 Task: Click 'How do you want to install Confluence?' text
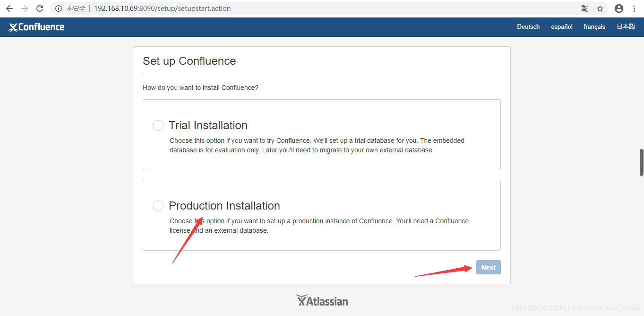(201, 88)
